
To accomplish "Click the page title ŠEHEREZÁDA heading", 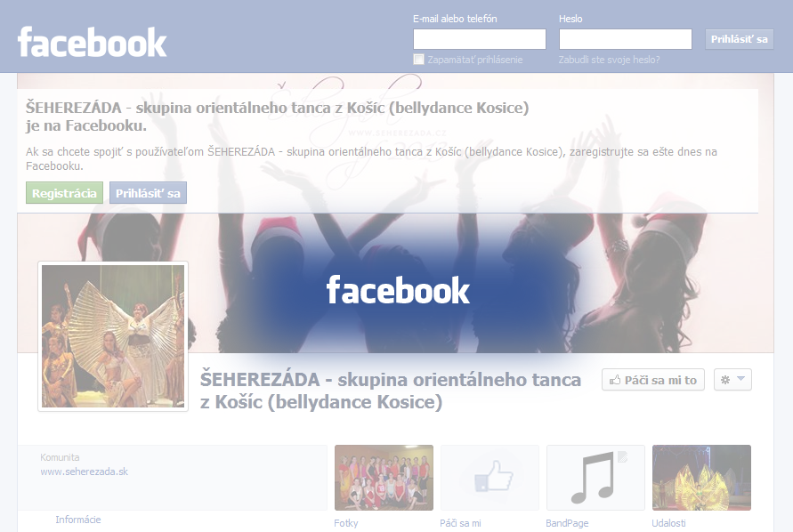I will (391, 391).
